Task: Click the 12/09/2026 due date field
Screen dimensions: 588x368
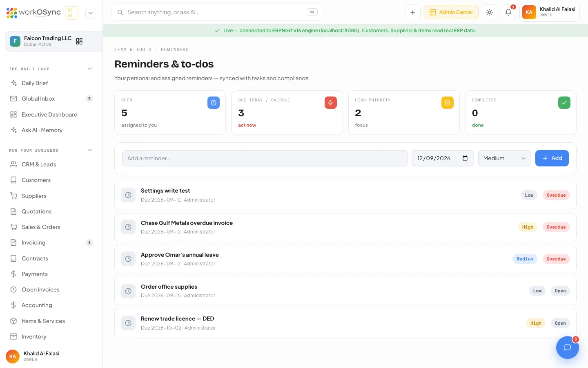Action: (x=443, y=158)
